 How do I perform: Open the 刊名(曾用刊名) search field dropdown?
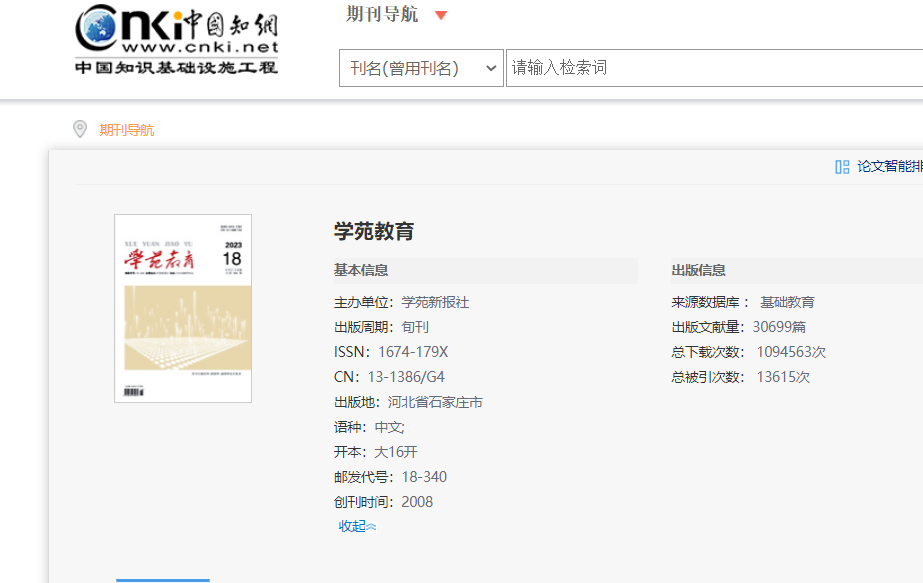tap(421, 68)
